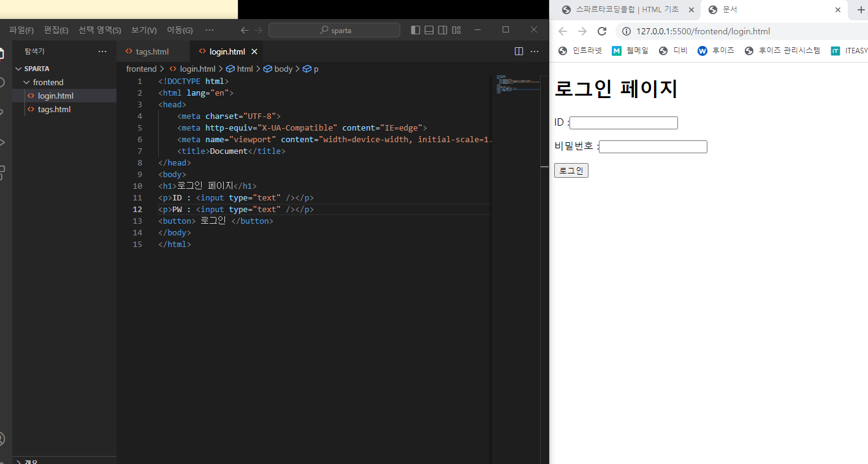Open tags.html in the explorer tree
This screenshot has height=464, width=868.
(x=64, y=109)
